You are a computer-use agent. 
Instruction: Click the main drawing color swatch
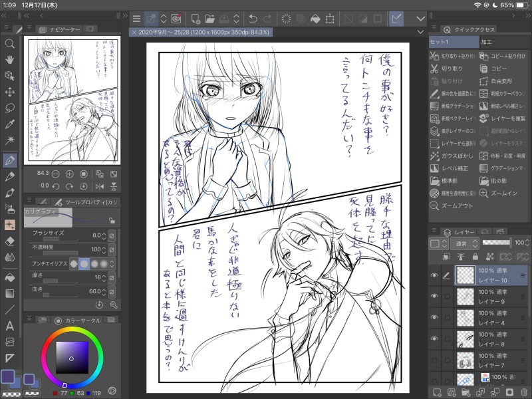coord(8,376)
